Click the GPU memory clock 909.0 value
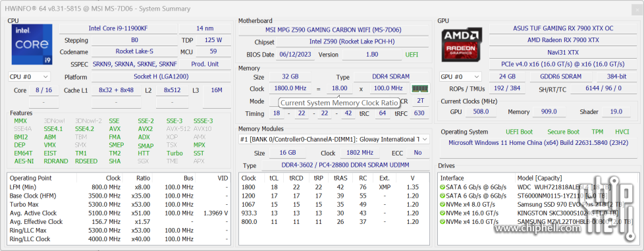 pos(549,112)
